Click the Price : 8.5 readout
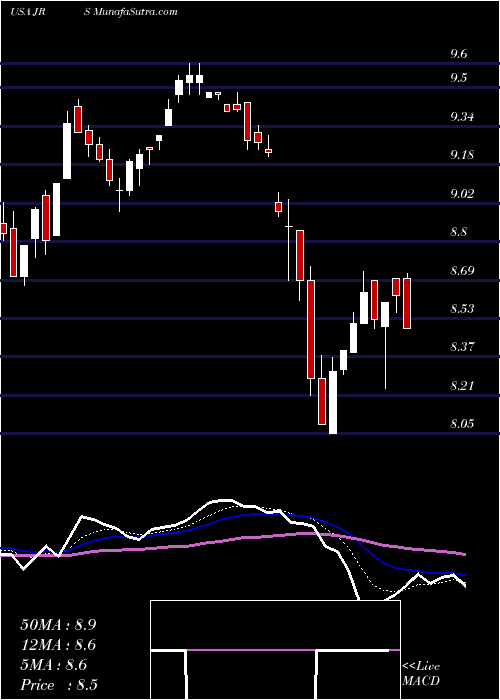Viewport: 500px width, 700px height. 59,685
